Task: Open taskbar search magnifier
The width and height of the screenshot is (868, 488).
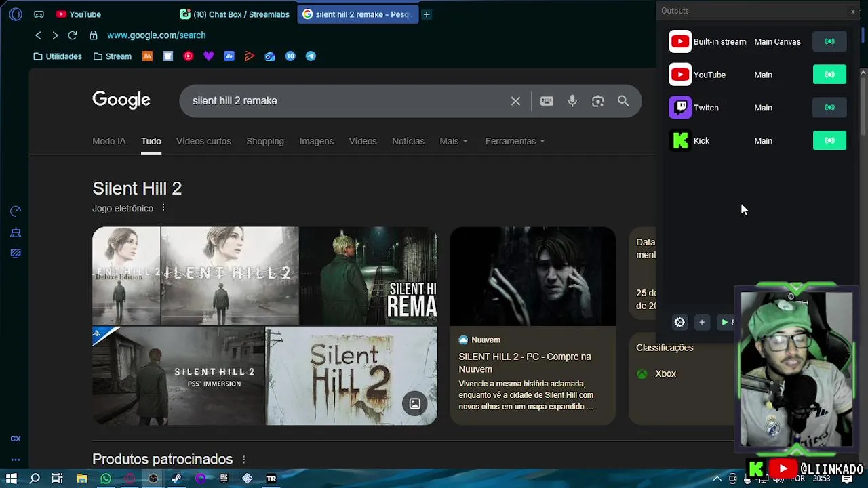Action: [x=35, y=479]
